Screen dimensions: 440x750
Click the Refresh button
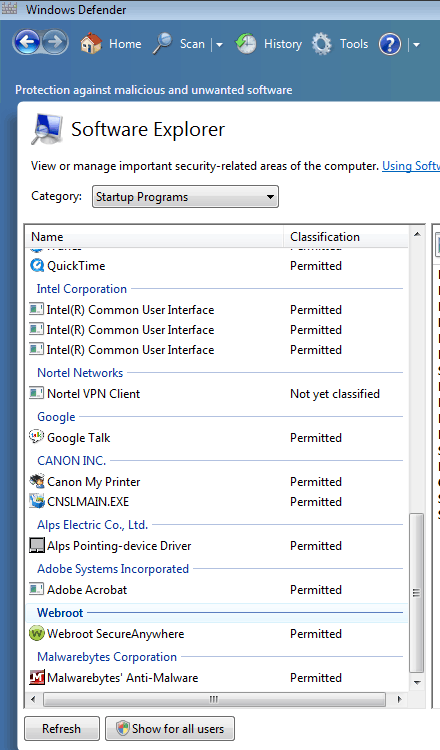[62, 728]
